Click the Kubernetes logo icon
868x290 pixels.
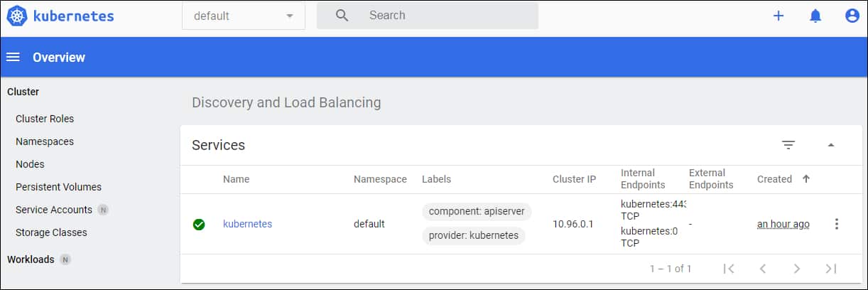tap(16, 16)
